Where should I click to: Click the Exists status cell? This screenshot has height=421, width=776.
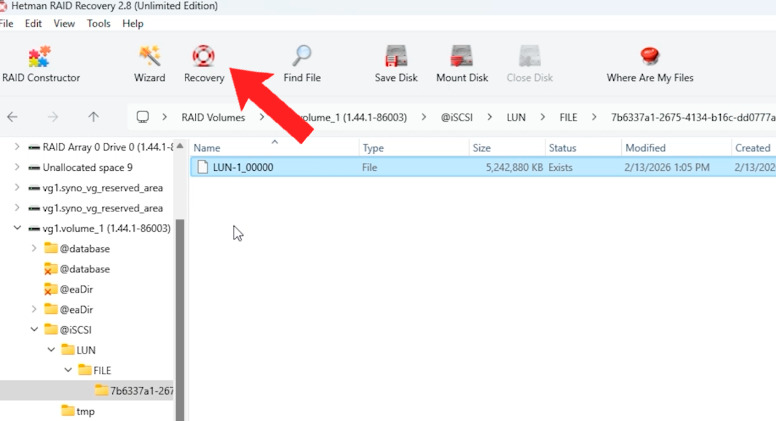click(560, 167)
